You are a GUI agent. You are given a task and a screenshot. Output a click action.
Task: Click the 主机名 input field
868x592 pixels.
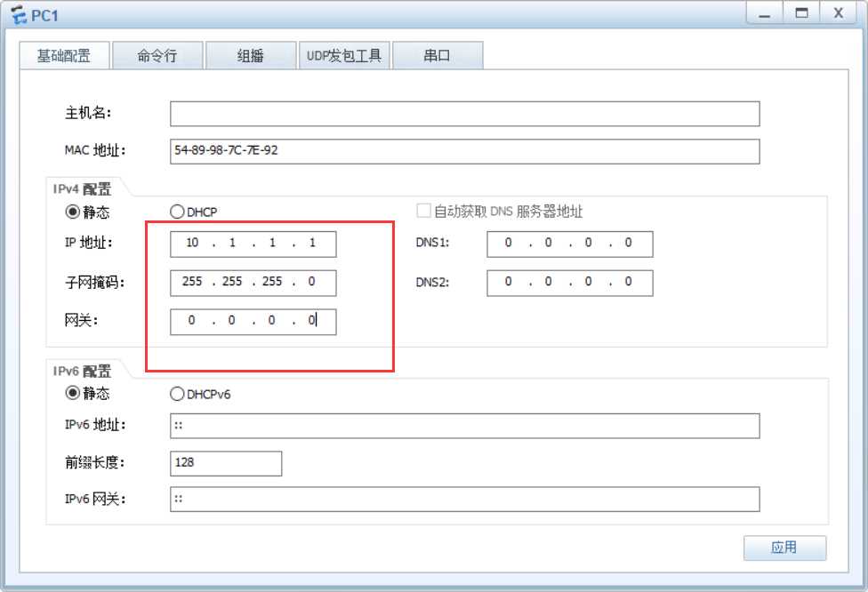(x=464, y=114)
